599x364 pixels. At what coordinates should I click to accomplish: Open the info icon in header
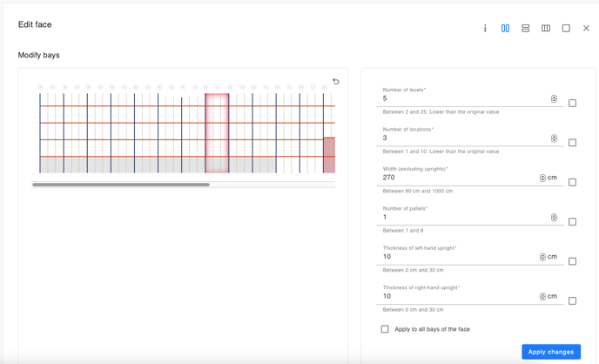click(485, 28)
